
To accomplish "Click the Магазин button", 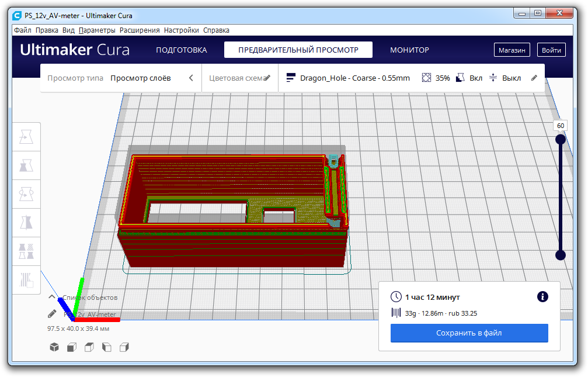I will 512,50.
